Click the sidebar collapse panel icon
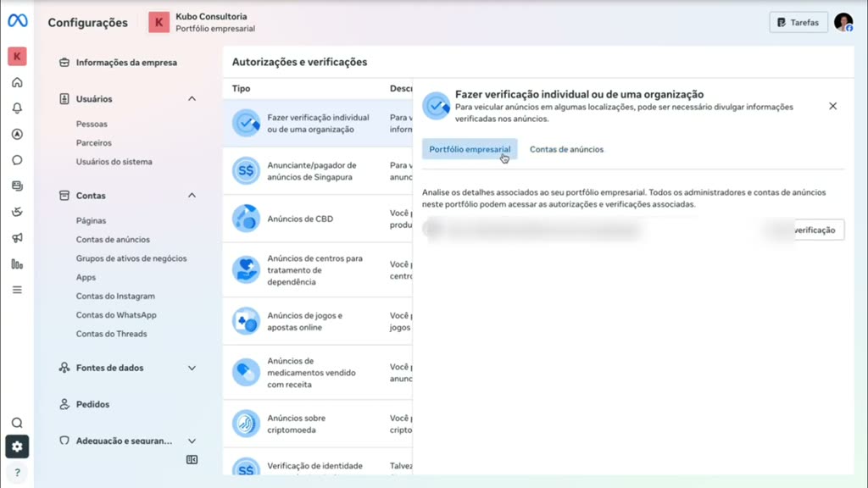 192,460
